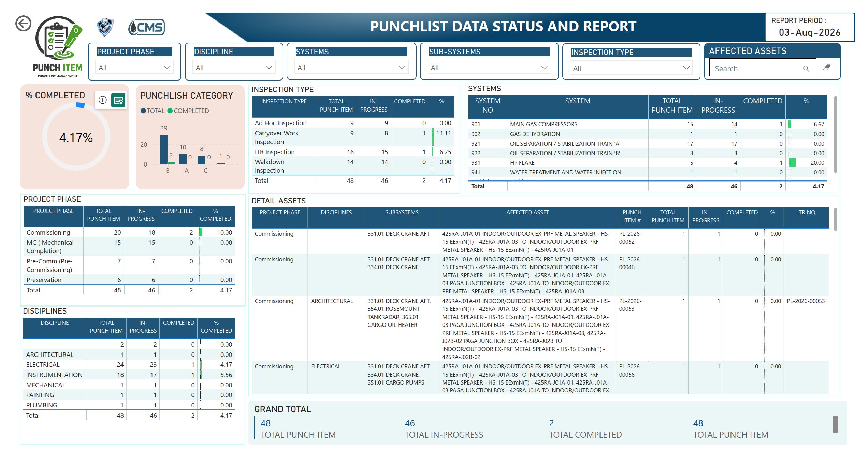Open the info icon on % Completed card
This screenshot has height=463, width=868.
click(103, 100)
